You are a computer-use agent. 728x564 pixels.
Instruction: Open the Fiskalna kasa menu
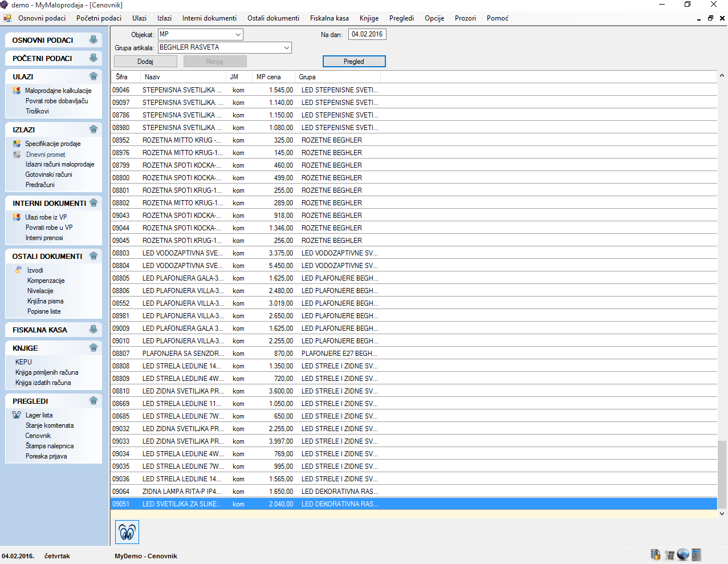click(x=329, y=18)
